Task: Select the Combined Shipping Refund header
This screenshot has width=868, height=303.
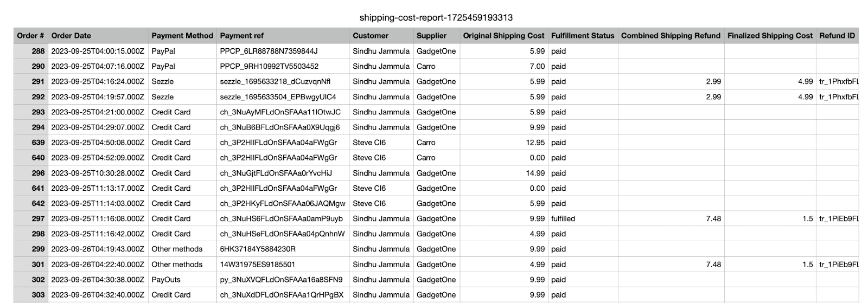Action: [x=671, y=36]
